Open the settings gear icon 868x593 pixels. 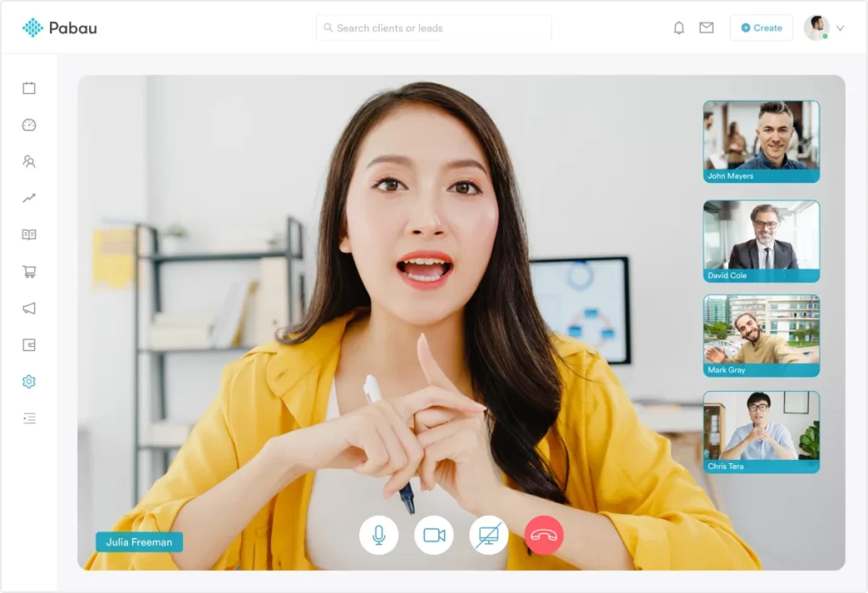(29, 382)
